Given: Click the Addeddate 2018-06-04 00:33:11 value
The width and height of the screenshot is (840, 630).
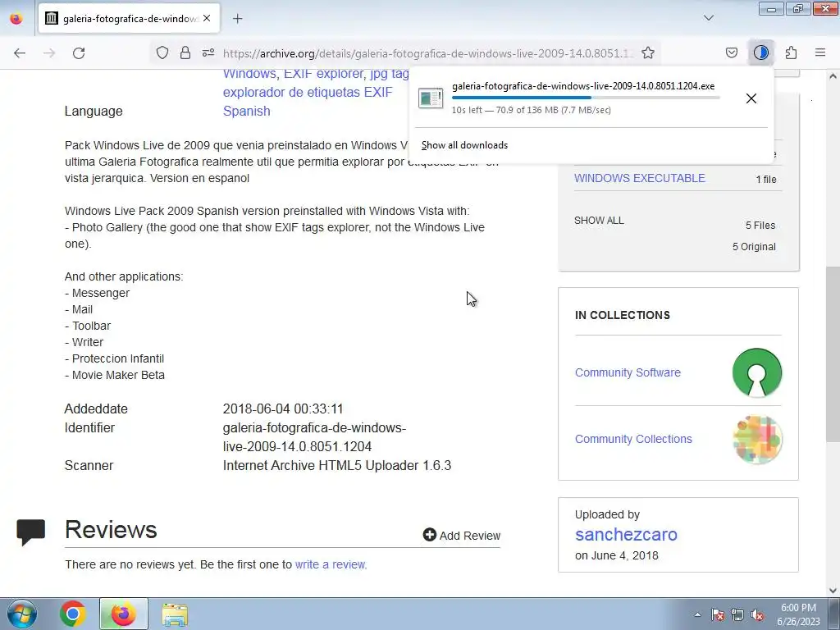Looking at the screenshot, I should tap(283, 409).
